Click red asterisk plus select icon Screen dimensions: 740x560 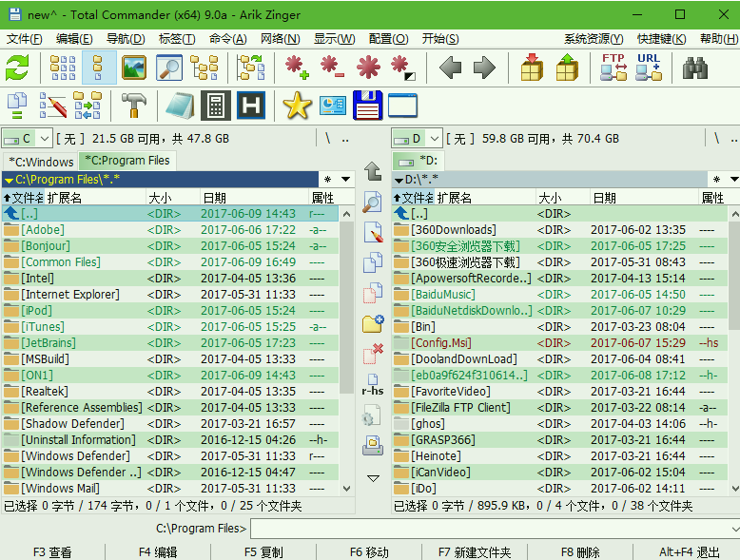click(297, 68)
